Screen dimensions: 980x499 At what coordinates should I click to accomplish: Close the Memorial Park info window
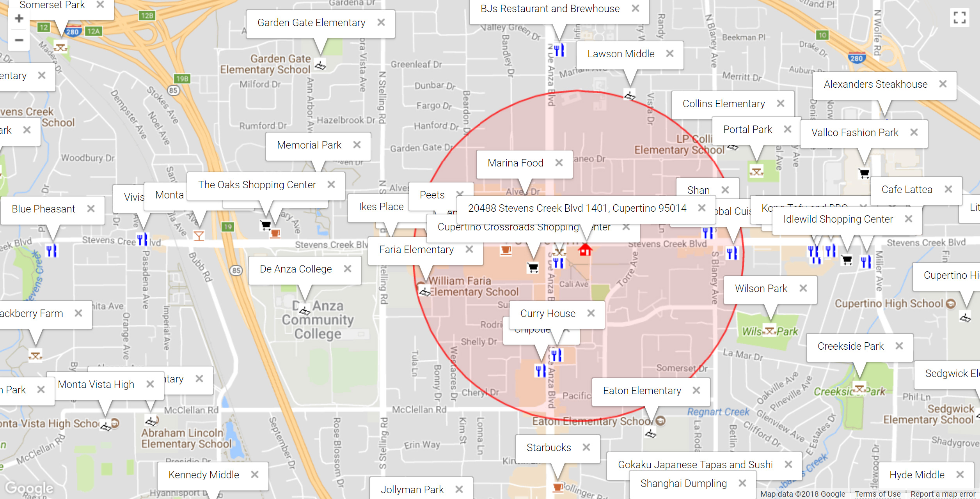pos(357,145)
